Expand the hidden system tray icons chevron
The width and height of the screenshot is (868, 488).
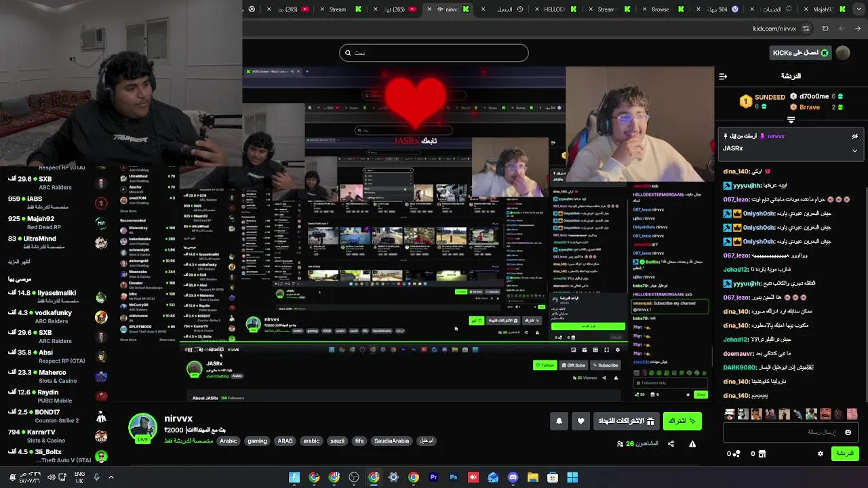pos(111,477)
